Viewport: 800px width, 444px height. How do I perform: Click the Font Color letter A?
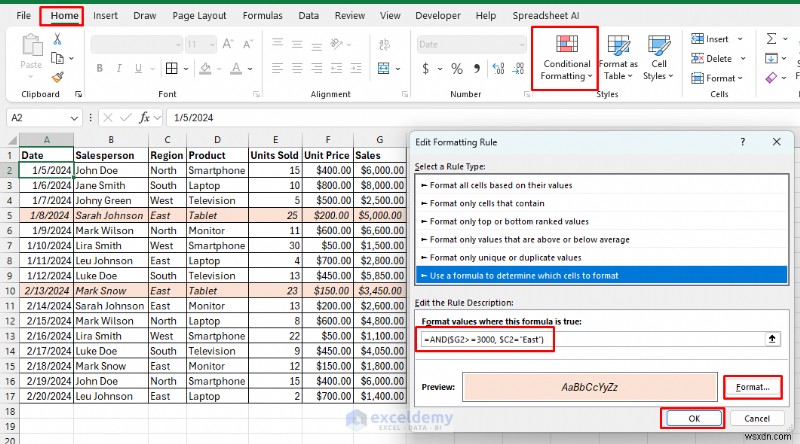tap(236, 68)
